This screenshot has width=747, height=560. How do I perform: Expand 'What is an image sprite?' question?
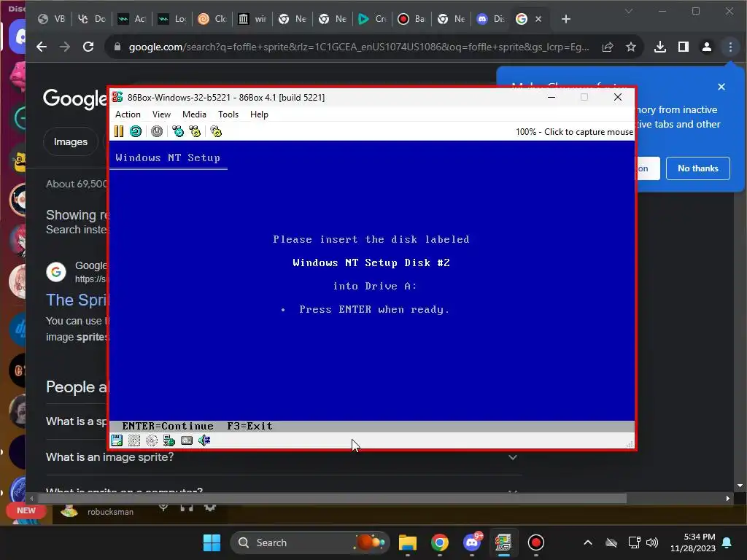coord(283,457)
